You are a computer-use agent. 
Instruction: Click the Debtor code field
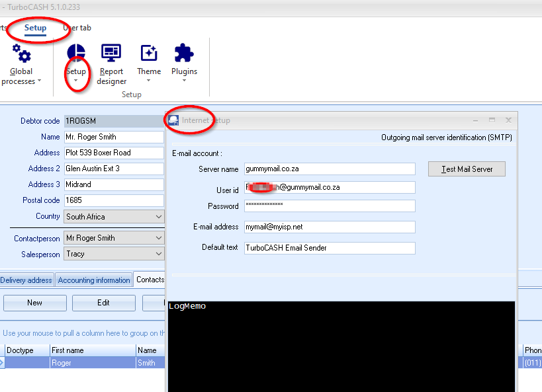(x=114, y=121)
